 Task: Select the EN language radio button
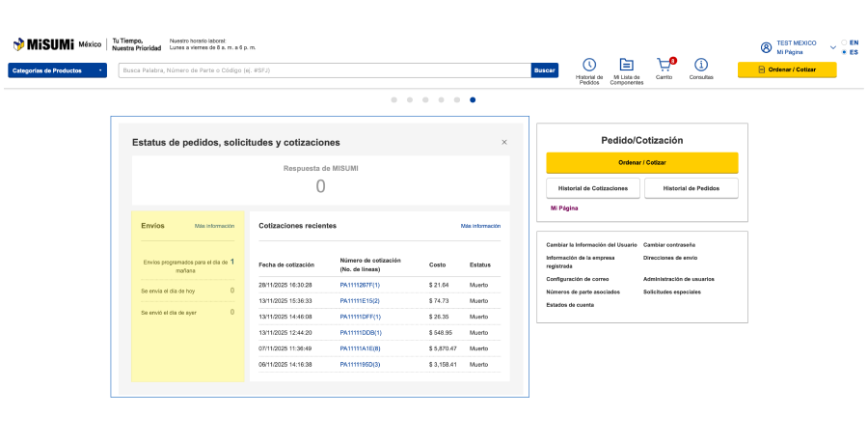click(844, 42)
